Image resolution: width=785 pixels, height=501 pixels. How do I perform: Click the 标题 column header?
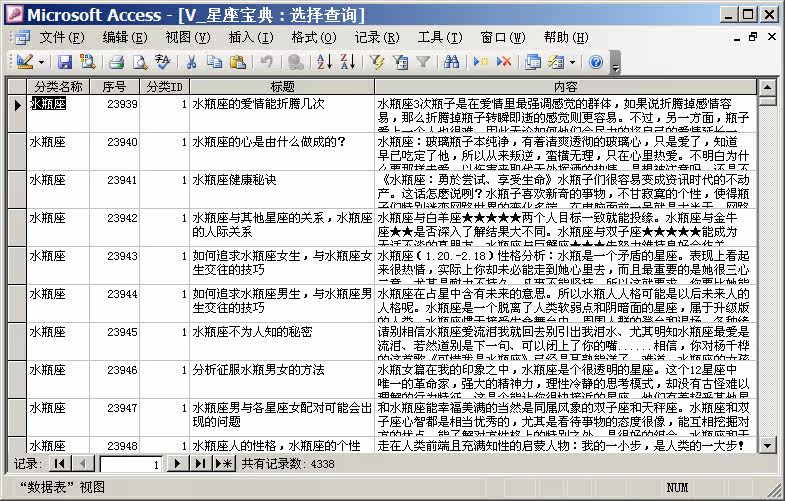282,87
